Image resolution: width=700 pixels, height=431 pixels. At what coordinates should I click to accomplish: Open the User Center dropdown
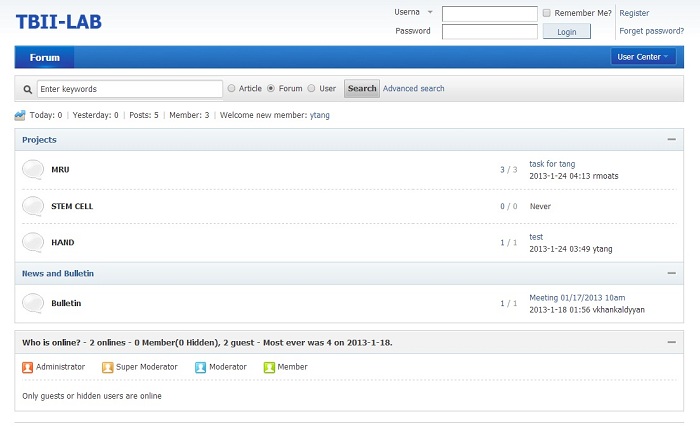coord(645,57)
